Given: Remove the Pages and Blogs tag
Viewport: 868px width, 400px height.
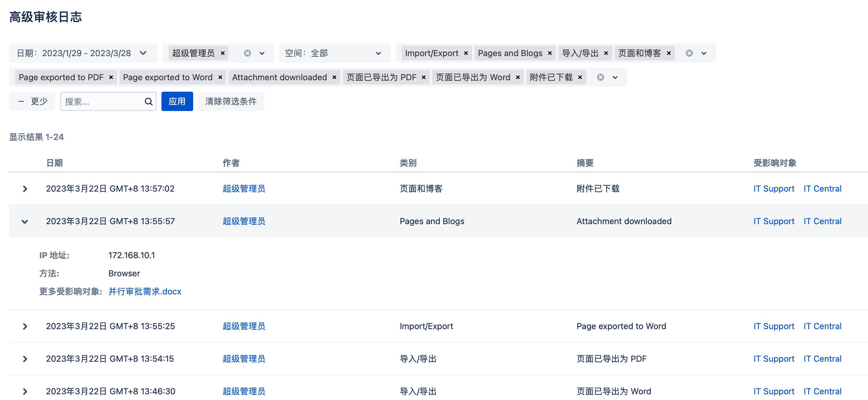Looking at the screenshot, I should [550, 53].
